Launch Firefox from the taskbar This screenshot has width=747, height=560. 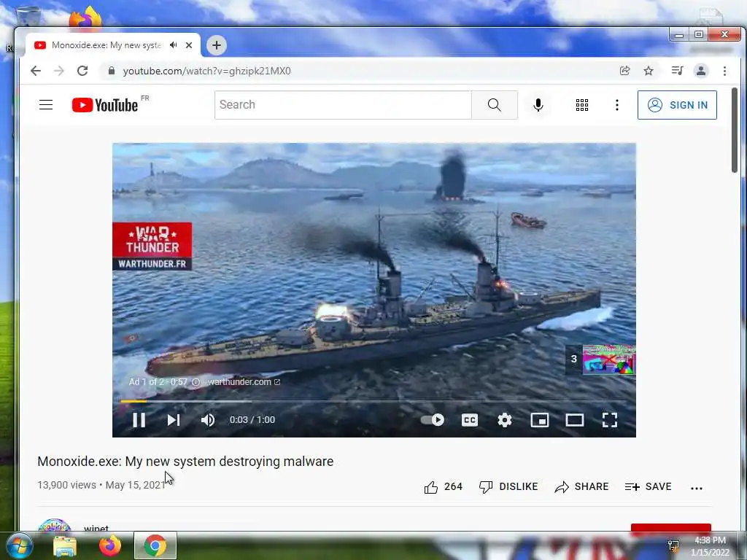pos(110,545)
